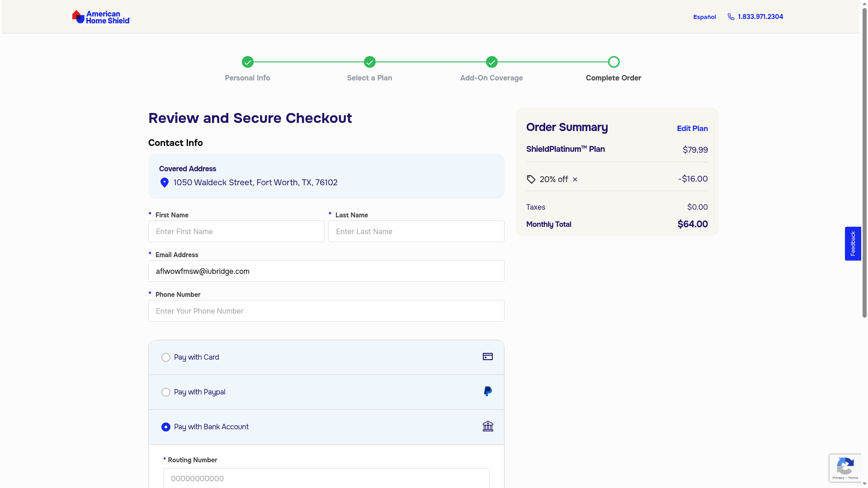Switch language to Español
Viewport: 868px width, 488px height.
[x=704, y=17]
